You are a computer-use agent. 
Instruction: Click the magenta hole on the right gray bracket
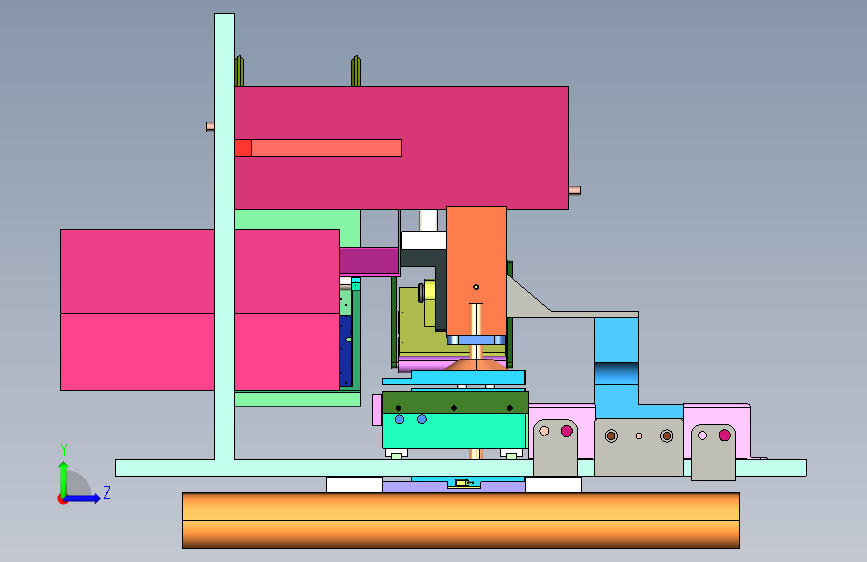point(725,435)
